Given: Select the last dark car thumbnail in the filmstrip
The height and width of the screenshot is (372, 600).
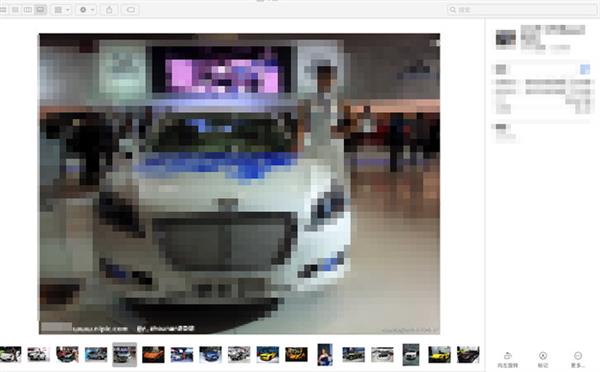Looking at the screenshot, I should (x=468, y=354).
